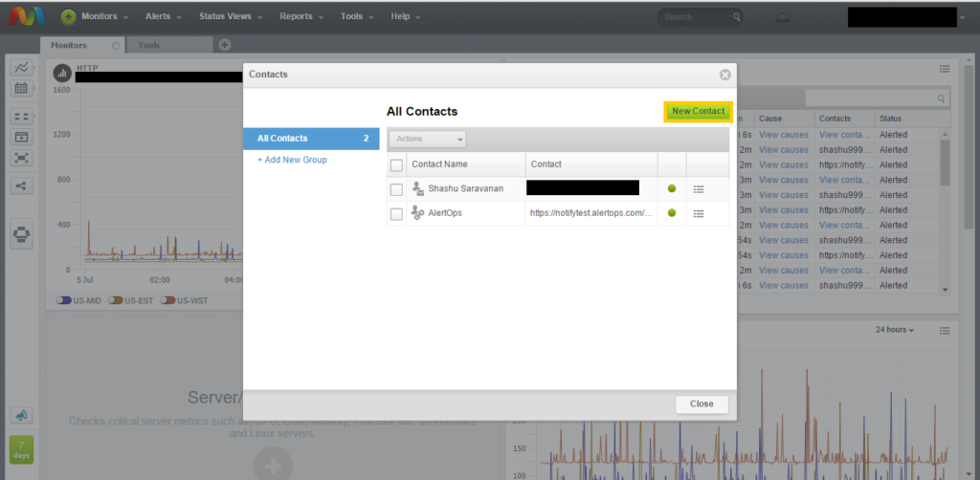The image size is (980, 480).
Task: Open the alerts panel list menu icon
Action: (x=945, y=68)
